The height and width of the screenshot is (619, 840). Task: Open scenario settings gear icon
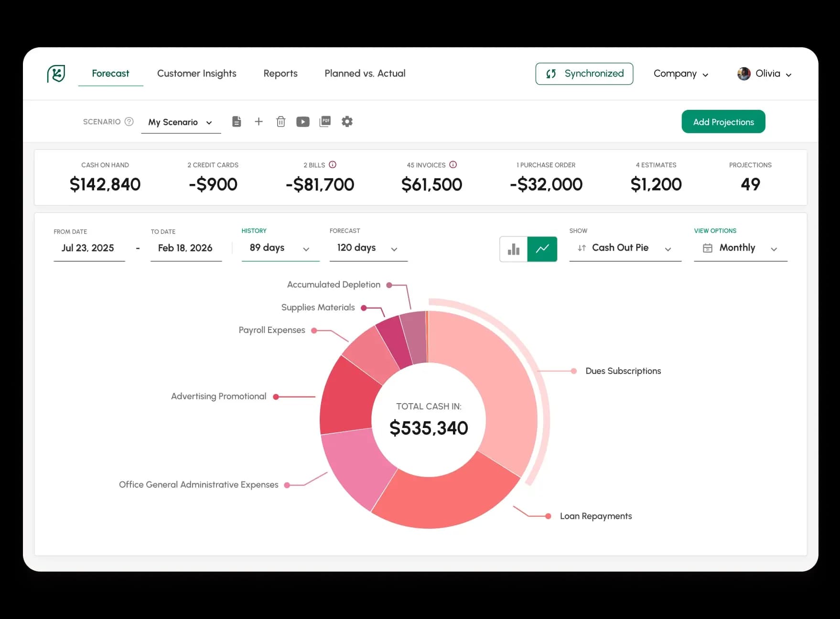(347, 122)
